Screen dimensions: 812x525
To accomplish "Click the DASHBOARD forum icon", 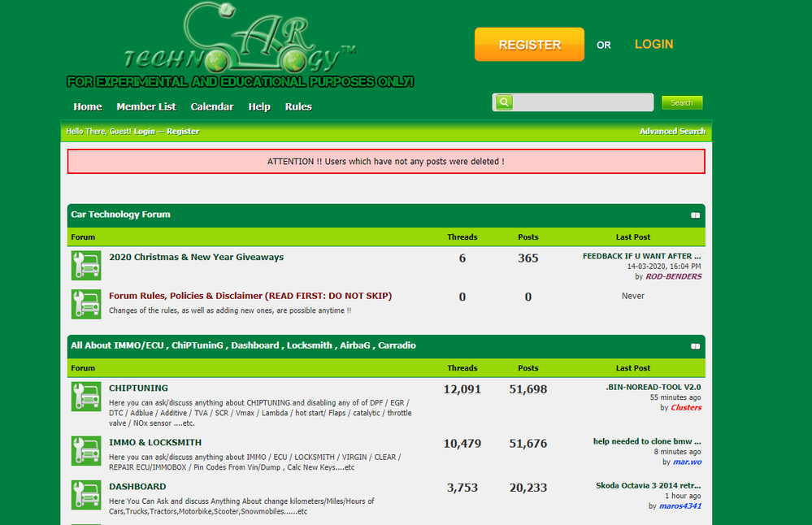I will (85, 494).
